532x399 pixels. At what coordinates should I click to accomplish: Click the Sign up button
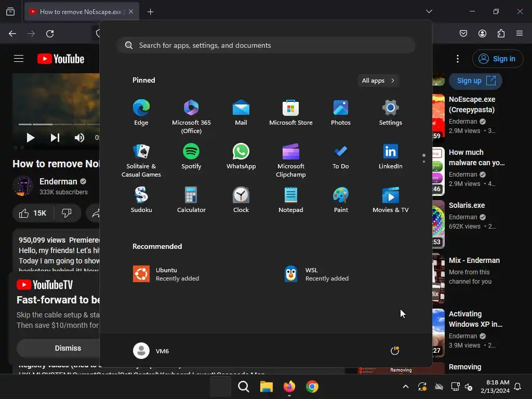click(476, 81)
